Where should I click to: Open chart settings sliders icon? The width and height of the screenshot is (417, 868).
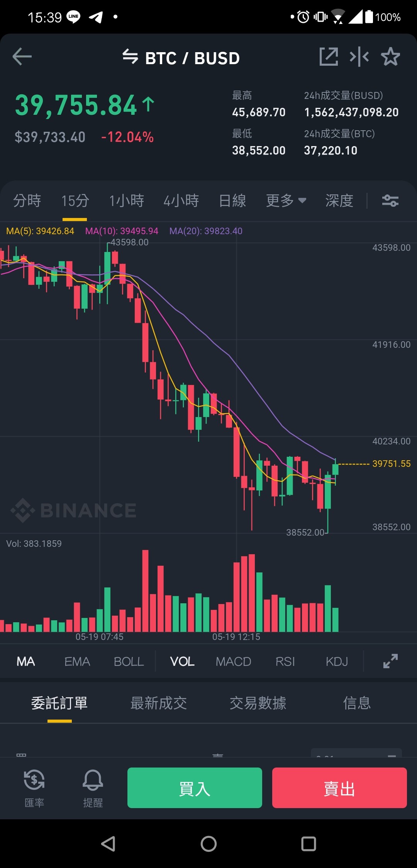tap(390, 201)
